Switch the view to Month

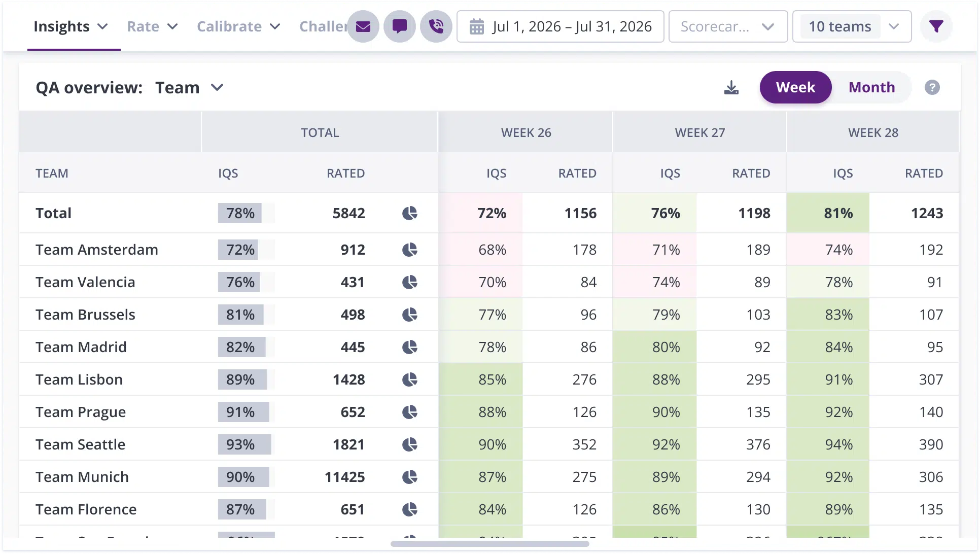tap(871, 87)
